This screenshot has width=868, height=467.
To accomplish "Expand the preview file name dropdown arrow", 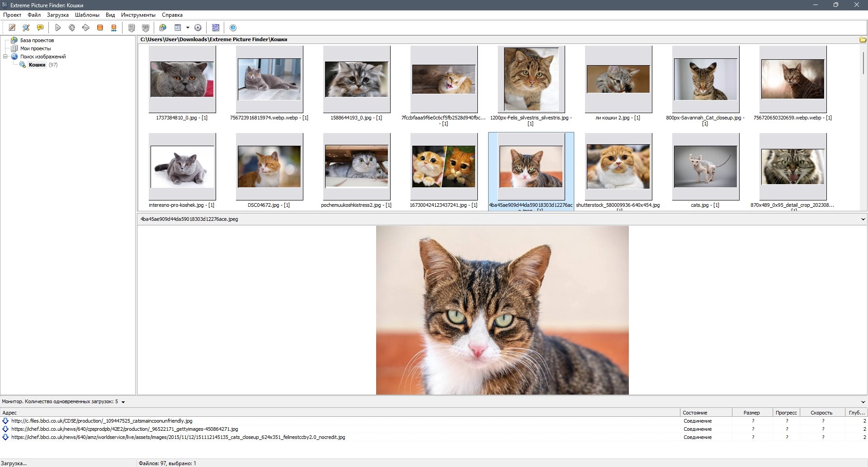I will coord(863,219).
